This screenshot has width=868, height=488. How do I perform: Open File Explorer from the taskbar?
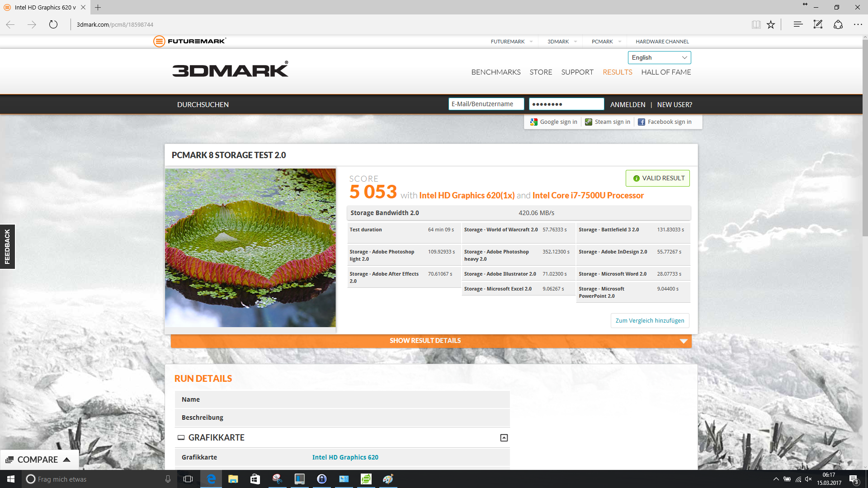click(x=233, y=479)
